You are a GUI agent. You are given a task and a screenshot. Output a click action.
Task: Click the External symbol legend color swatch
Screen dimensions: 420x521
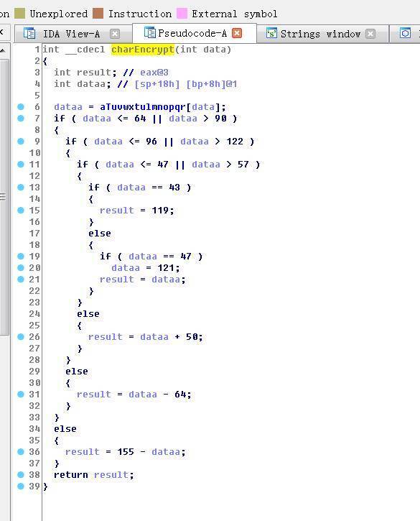pyautogui.click(x=182, y=14)
